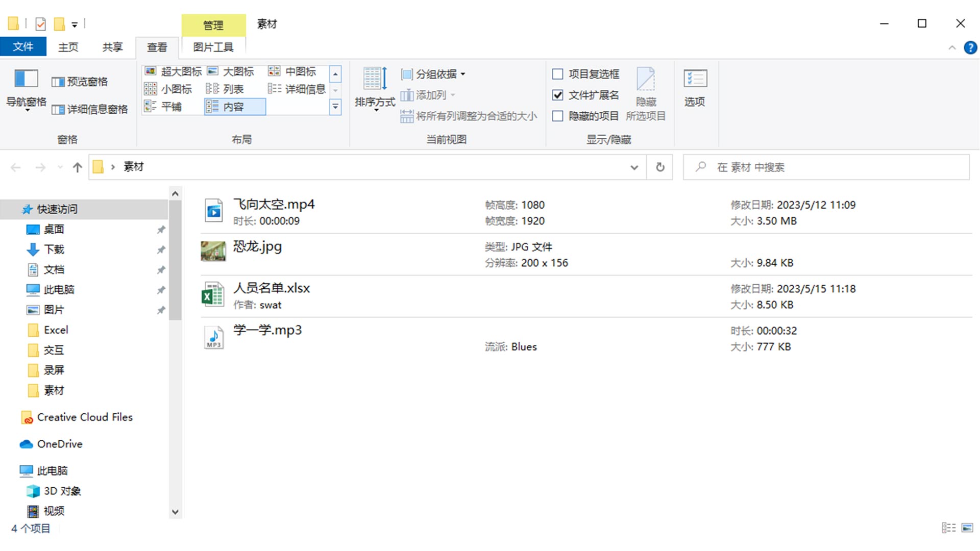Switch to the Picture Tools (图片工具) tab
This screenshot has height=551, width=980.
click(213, 47)
